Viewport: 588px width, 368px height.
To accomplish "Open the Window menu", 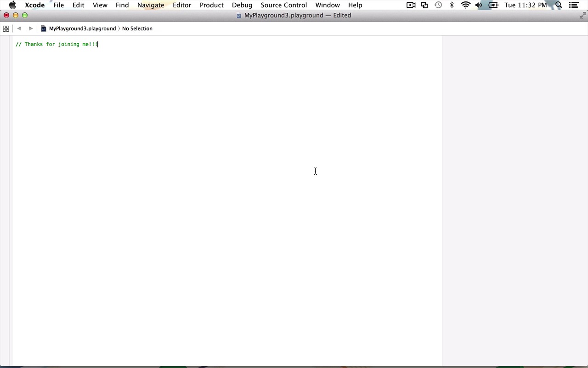I will coord(328,5).
